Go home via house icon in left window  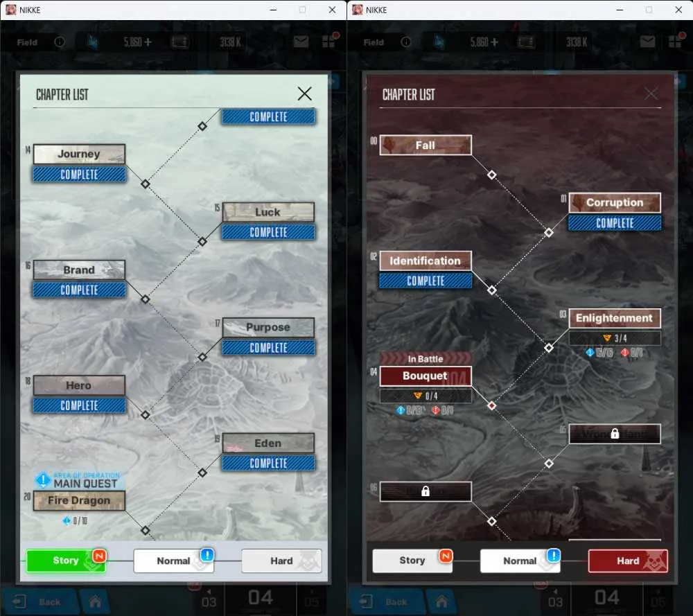click(95, 601)
